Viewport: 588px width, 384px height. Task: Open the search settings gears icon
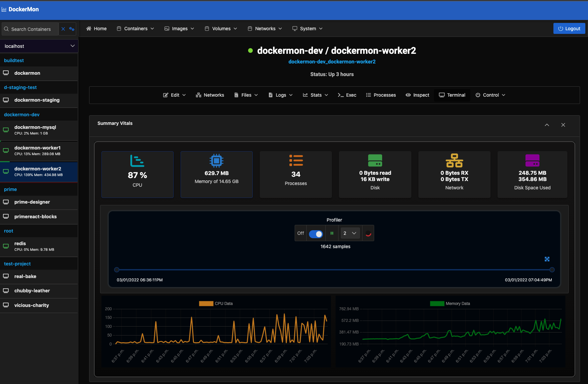click(x=72, y=29)
